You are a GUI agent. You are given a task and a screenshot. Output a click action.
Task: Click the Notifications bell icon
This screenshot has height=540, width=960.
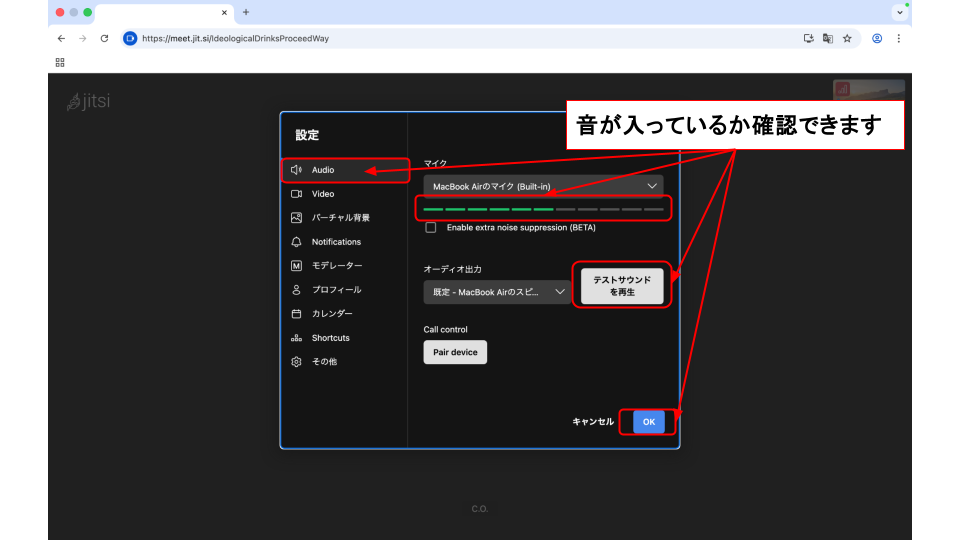click(296, 242)
